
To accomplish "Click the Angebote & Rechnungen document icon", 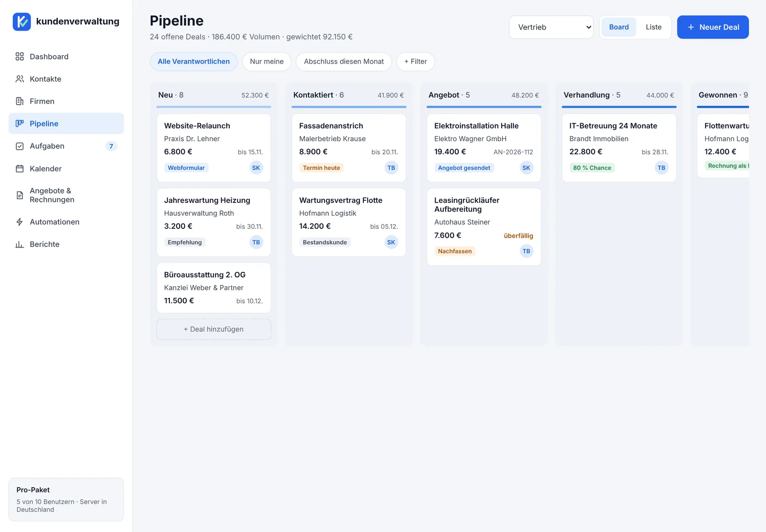I will coord(20,195).
